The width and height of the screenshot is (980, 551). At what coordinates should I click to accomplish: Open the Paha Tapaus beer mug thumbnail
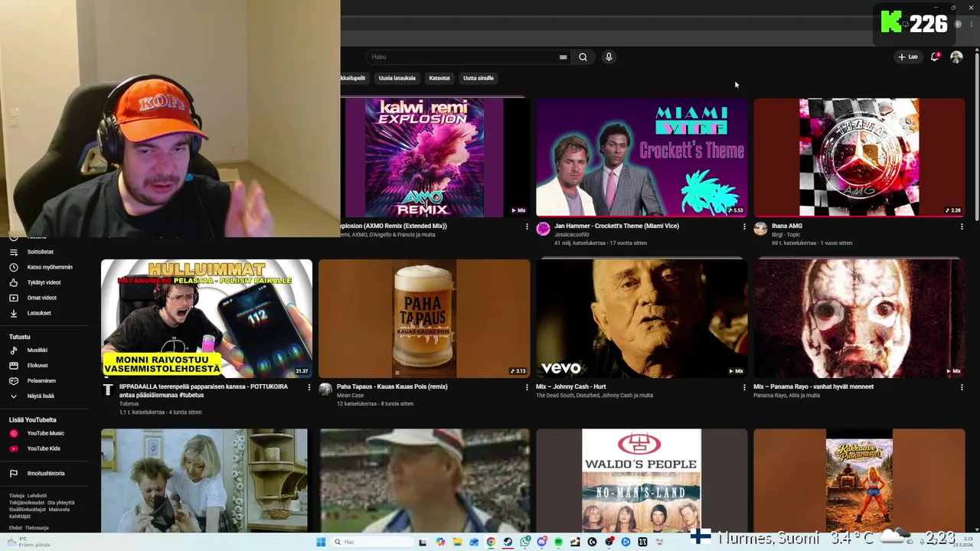424,318
